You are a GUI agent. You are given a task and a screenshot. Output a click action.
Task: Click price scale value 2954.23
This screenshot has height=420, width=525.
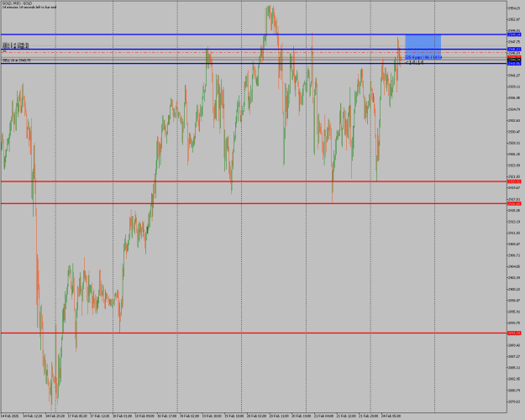point(514,8)
